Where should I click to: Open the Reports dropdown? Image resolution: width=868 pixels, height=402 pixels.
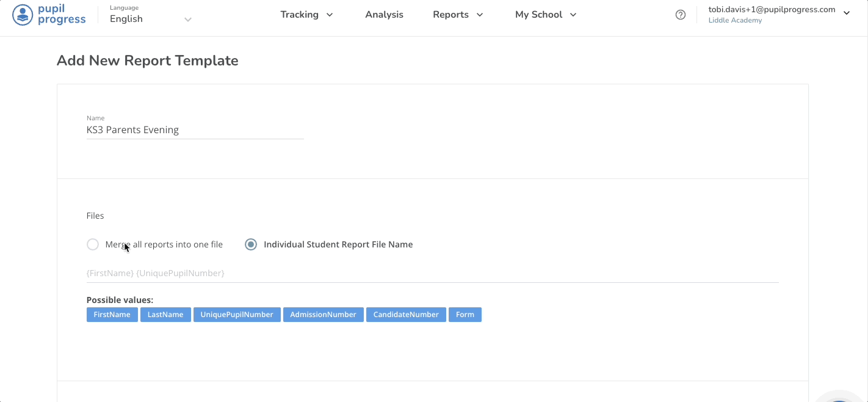458,14
